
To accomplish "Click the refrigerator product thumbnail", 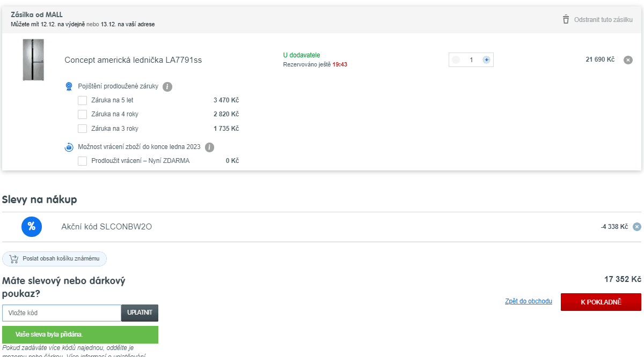I will (x=33, y=59).
